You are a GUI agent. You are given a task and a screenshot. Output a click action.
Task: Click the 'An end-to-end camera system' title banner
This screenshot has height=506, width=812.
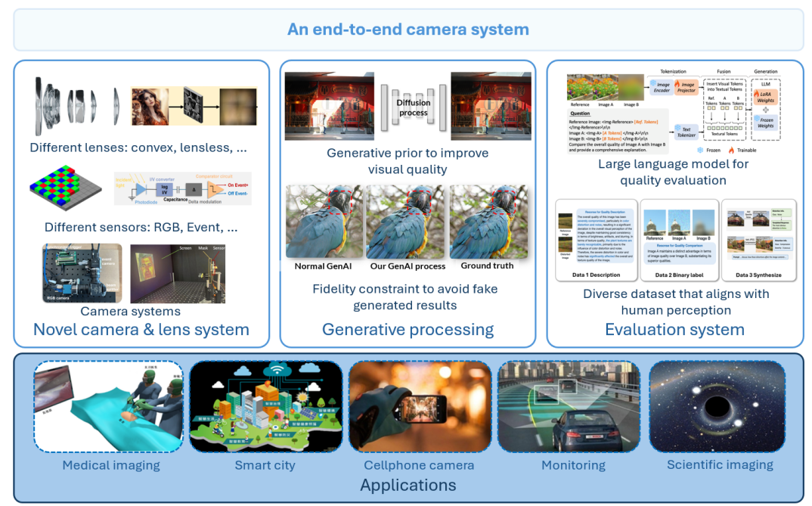[408, 29]
